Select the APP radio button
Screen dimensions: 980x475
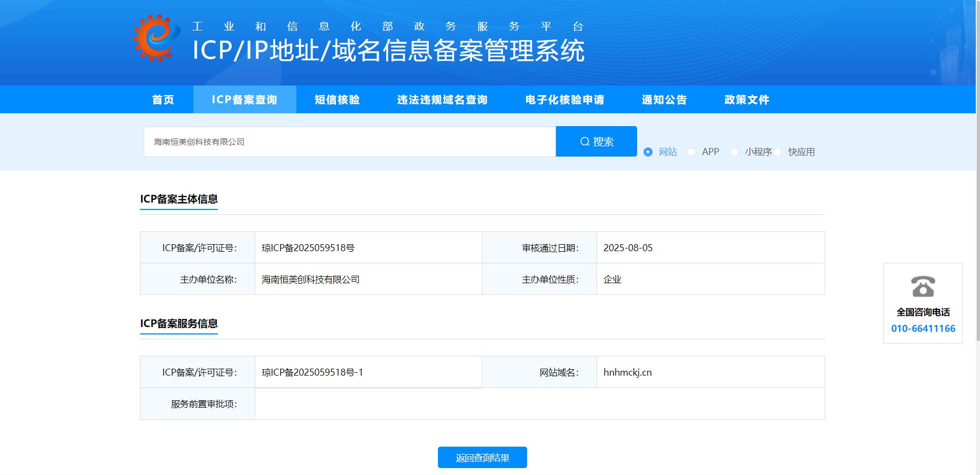click(691, 152)
